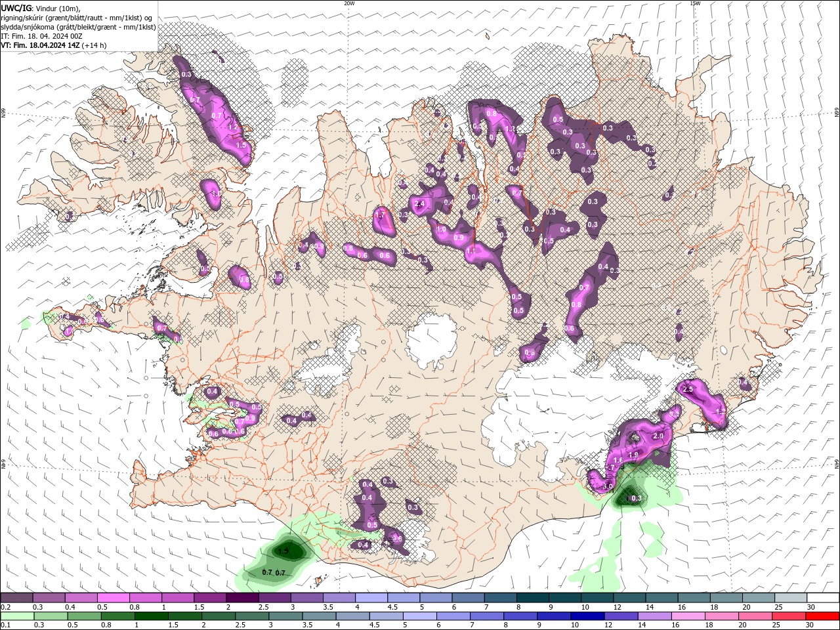
Task: Click the dark teal 9 swatch, upper legend
Action: tap(564, 598)
